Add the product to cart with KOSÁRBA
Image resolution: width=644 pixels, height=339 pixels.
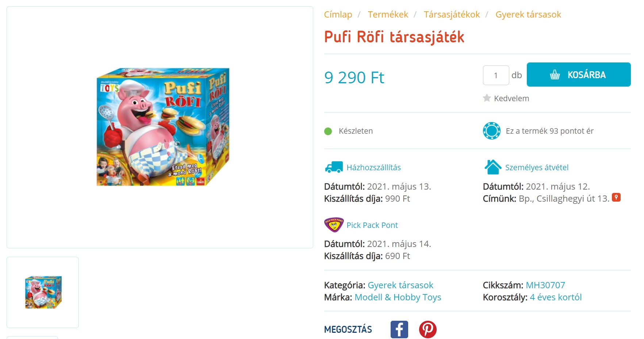click(579, 75)
